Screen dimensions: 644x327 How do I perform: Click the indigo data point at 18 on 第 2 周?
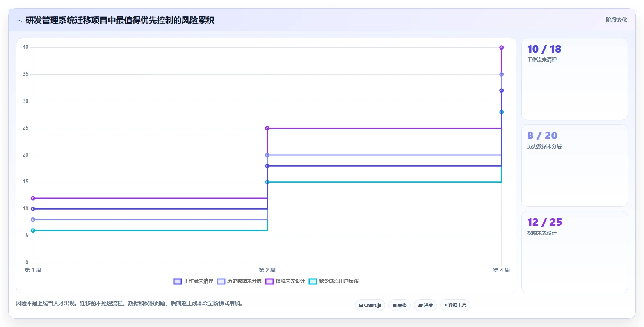(x=267, y=166)
